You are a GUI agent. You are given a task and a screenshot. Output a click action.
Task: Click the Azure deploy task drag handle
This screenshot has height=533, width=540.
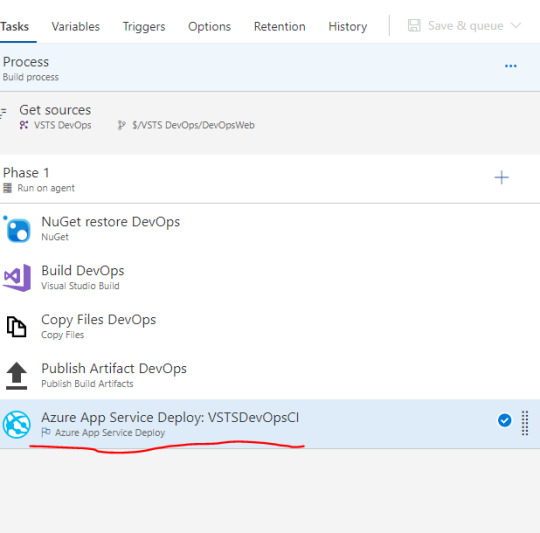(525, 423)
